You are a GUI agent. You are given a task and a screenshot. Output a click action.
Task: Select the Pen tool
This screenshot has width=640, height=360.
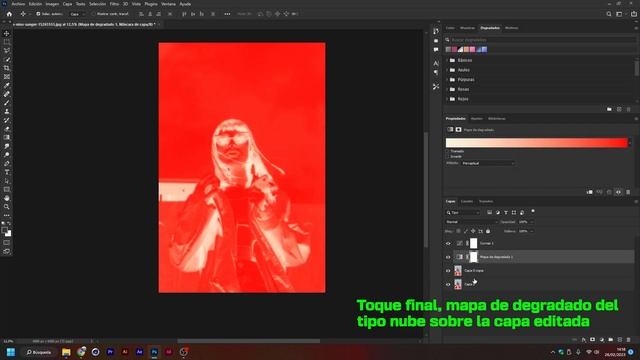(x=7, y=164)
